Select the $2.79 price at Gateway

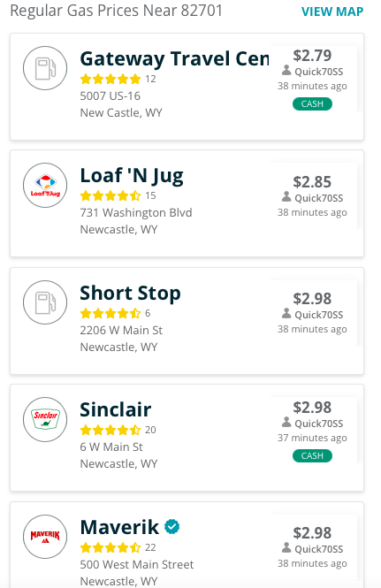pyautogui.click(x=312, y=56)
